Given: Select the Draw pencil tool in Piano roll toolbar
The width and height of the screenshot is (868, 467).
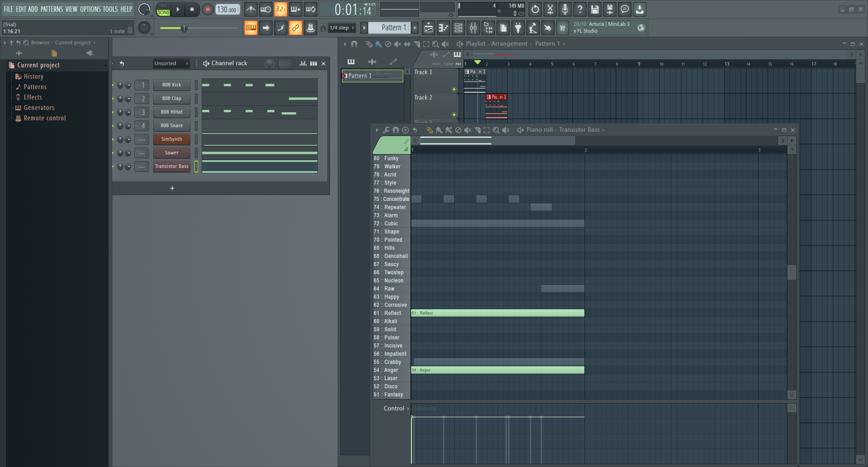Looking at the screenshot, I should 429,130.
